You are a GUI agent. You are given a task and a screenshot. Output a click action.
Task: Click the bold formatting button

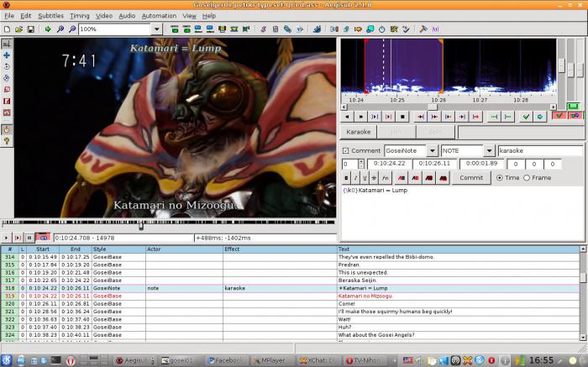pyautogui.click(x=346, y=178)
